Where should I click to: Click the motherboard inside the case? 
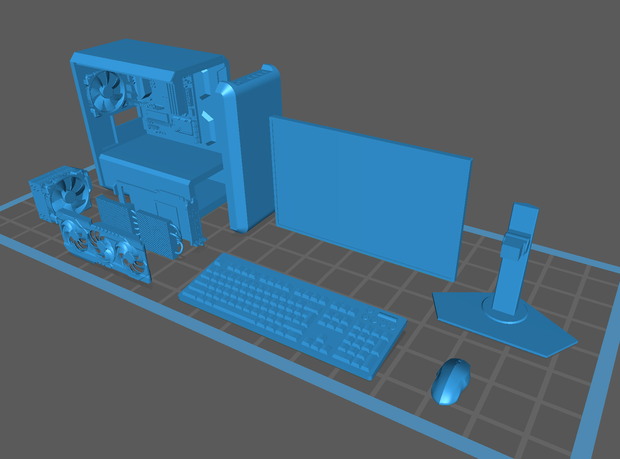point(171,109)
